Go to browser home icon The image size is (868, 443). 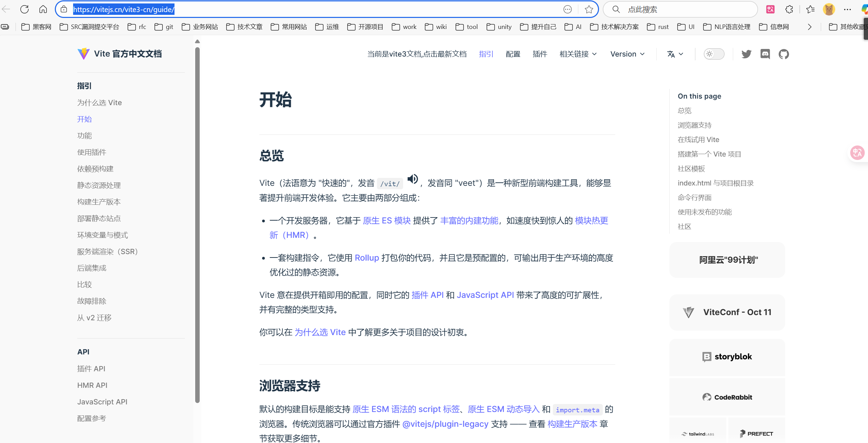pos(43,9)
